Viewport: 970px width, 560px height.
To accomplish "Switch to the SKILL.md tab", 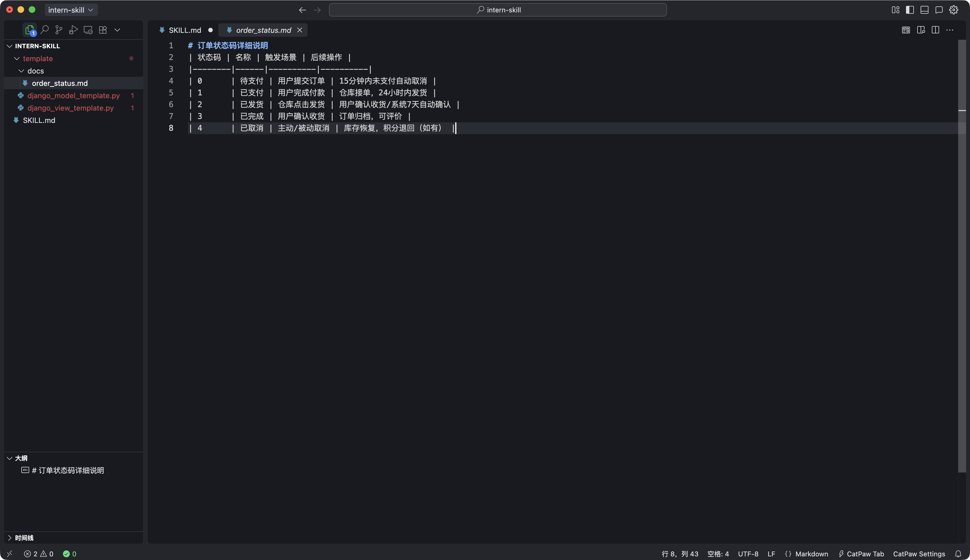I will [x=185, y=30].
